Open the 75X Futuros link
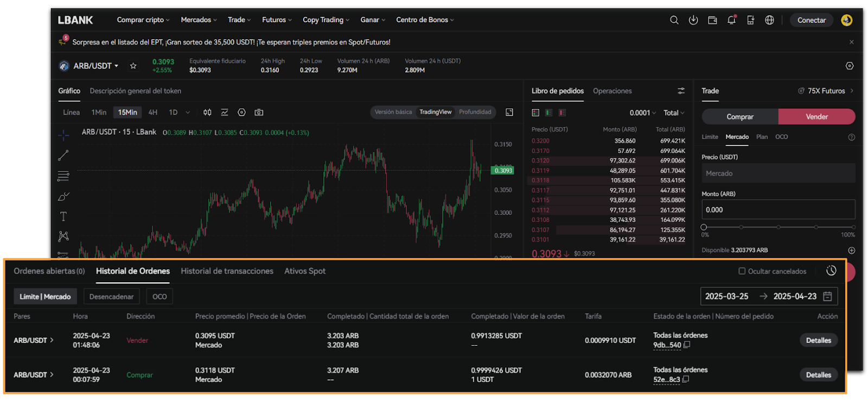The height and width of the screenshot is (400, 868). pos(826,91)
